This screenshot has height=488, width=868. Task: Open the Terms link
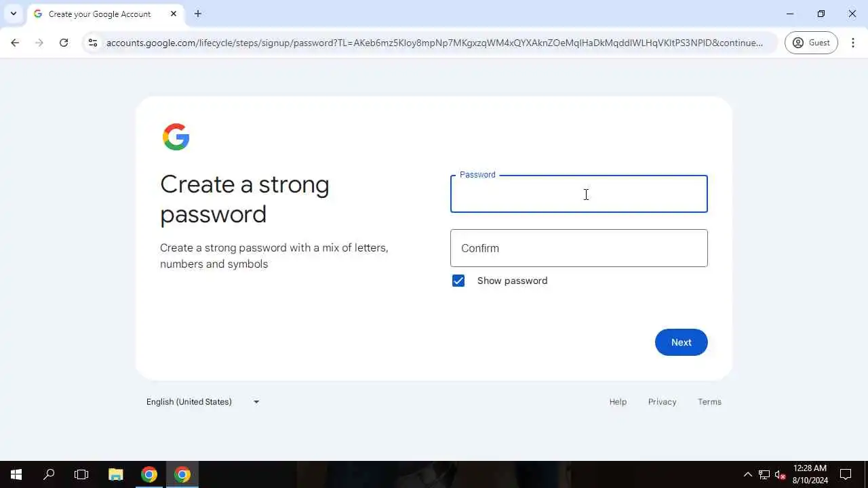[709, 402]
